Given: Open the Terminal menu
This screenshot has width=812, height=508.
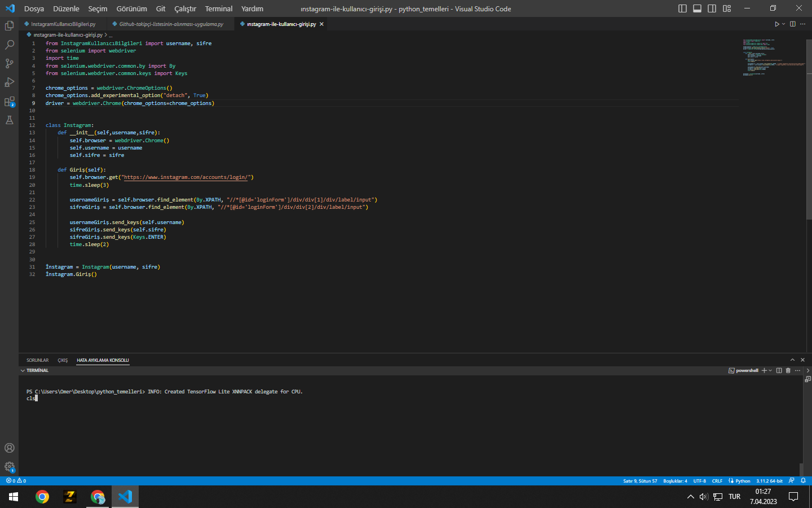Looking at the screenshot, I should pyautogui.click(x=218, y=8).
